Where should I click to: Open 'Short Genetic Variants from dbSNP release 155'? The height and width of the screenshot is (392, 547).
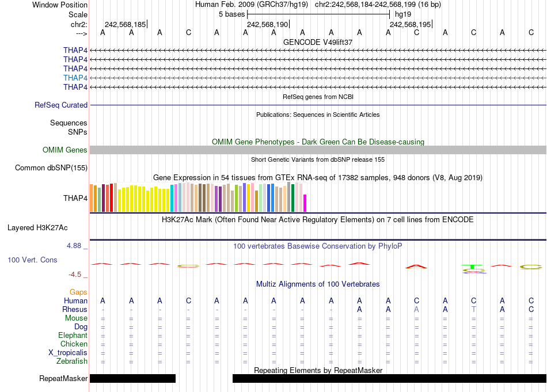pyautogui.click(x=318, y=159)
